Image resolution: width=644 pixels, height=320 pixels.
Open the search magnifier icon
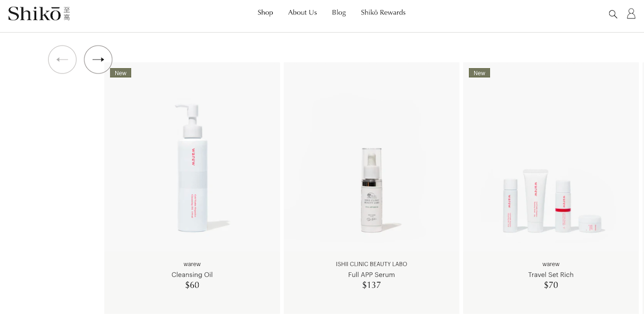613,14
